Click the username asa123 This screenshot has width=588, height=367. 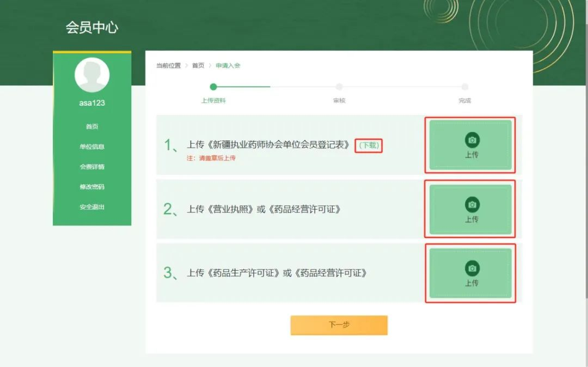coord(92,103)
